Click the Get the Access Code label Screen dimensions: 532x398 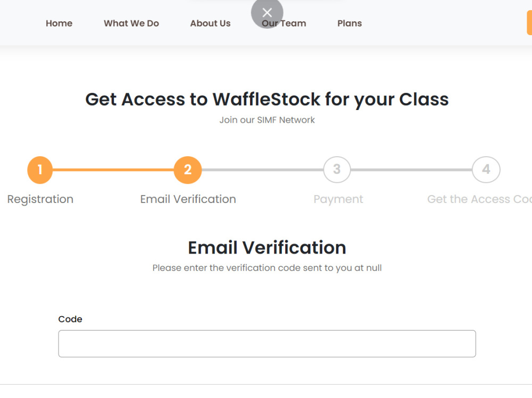[479, 199]
